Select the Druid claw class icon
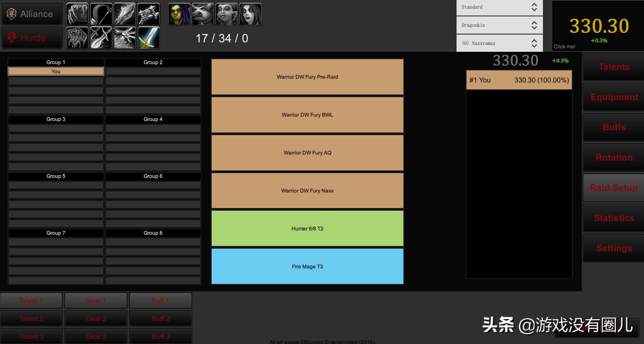 pos(77,14)
